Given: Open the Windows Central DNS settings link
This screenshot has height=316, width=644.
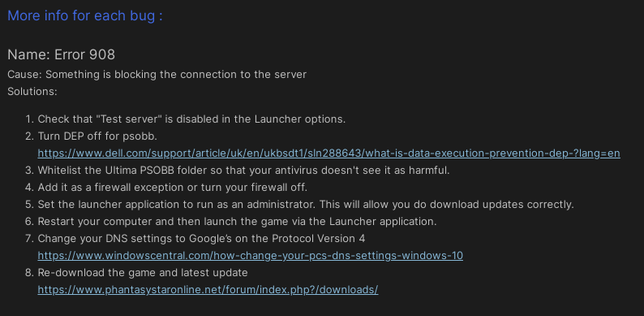Looking at the screenshot, I should pos(250,256).
